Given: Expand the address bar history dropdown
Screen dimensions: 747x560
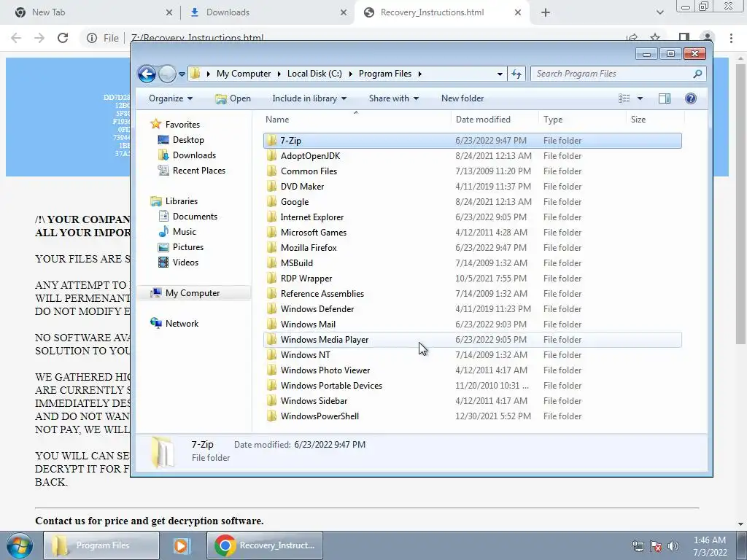Looking at the screenshot, I should (500, 74).
